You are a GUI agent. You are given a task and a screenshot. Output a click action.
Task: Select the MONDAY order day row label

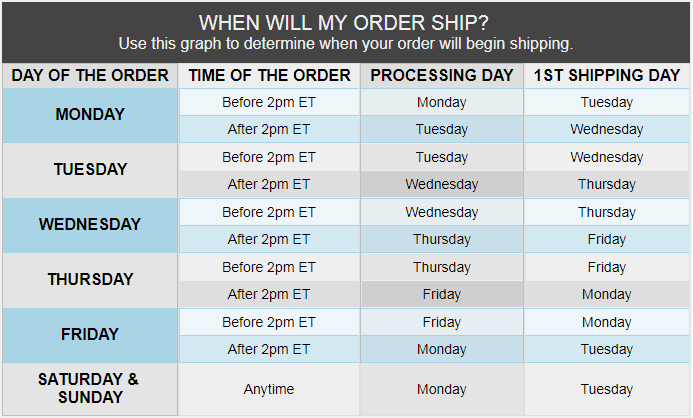[x=90, y=115]
